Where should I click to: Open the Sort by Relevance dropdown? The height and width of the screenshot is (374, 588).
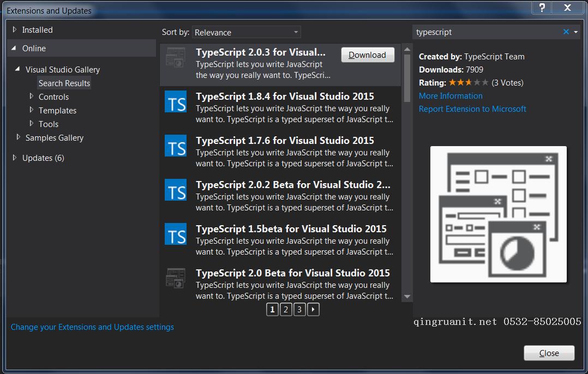247,33
